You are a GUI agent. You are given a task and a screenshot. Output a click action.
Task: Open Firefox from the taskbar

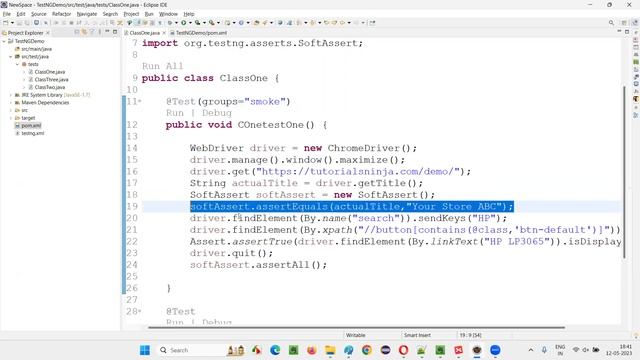click(312, 350)
